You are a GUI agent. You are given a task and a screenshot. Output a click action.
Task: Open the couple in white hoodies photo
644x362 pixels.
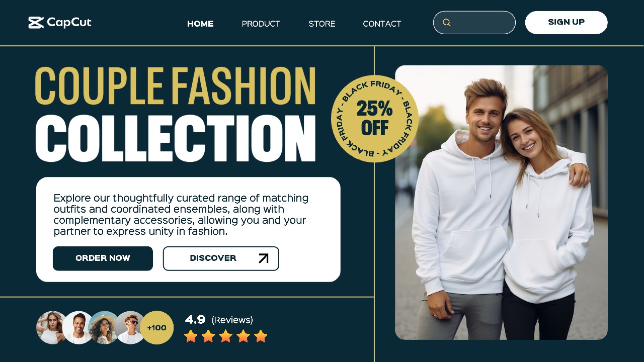[501, 202]
